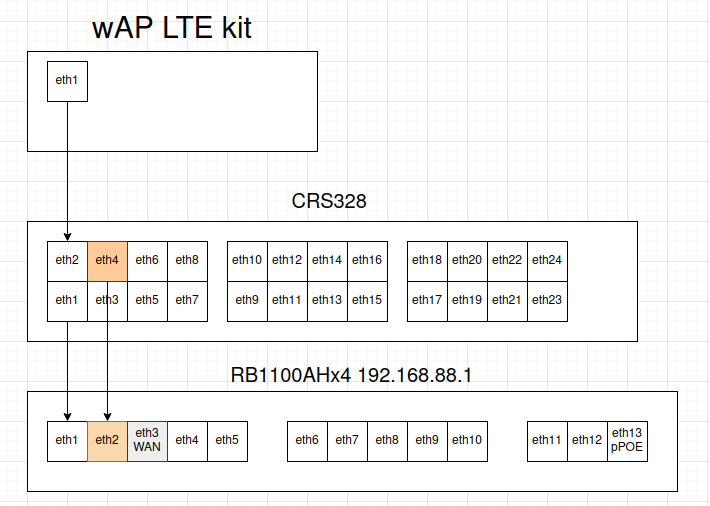The image size is (710, 506).
Task: Select the eth23 port on CRS328
Action: [547, 301]
